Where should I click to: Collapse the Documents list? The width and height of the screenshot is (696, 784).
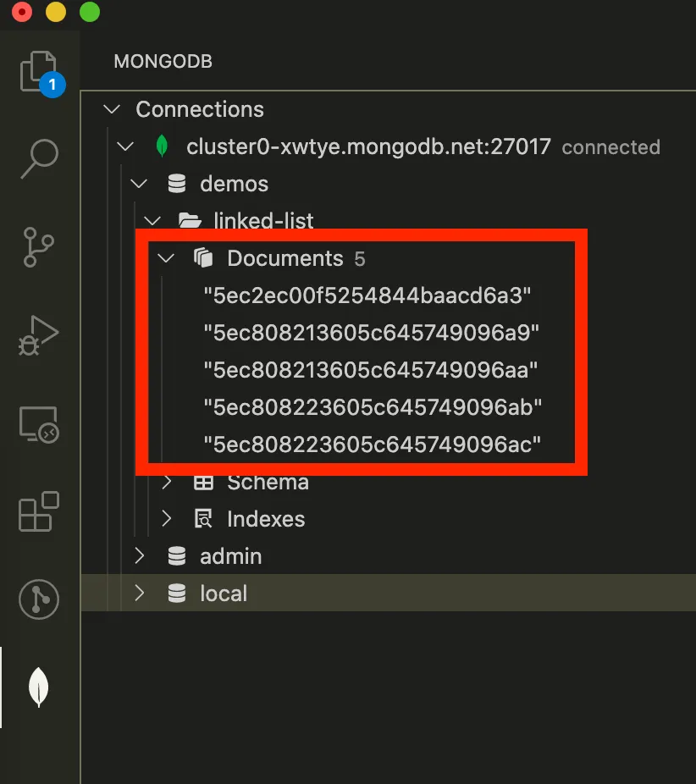tap(166, 258)
